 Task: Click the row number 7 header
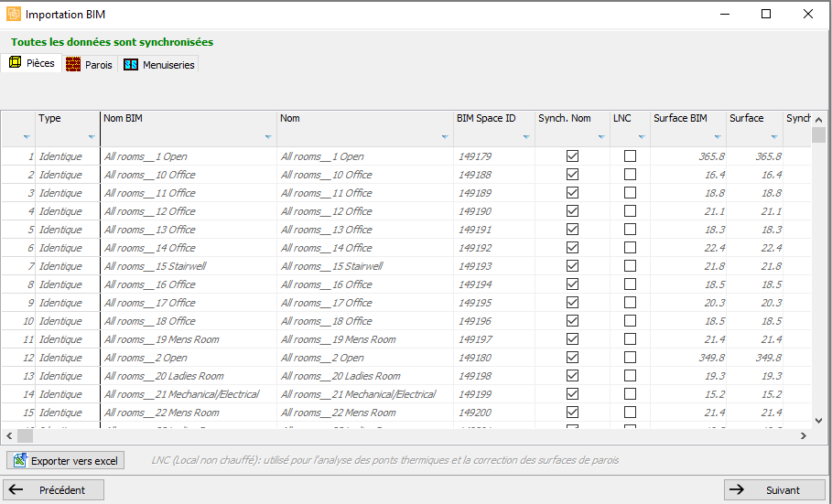click(18, 266)
